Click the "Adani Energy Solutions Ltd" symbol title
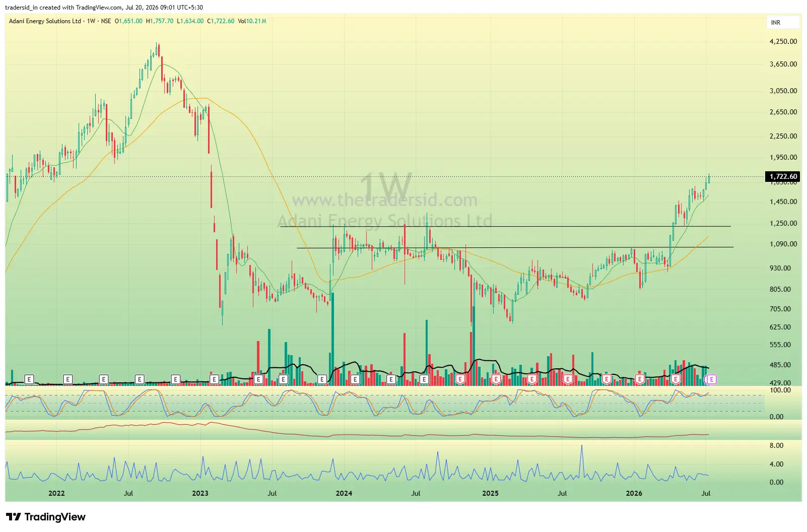The width and height of the screenshot is (807, 532). tap(45, 21)
